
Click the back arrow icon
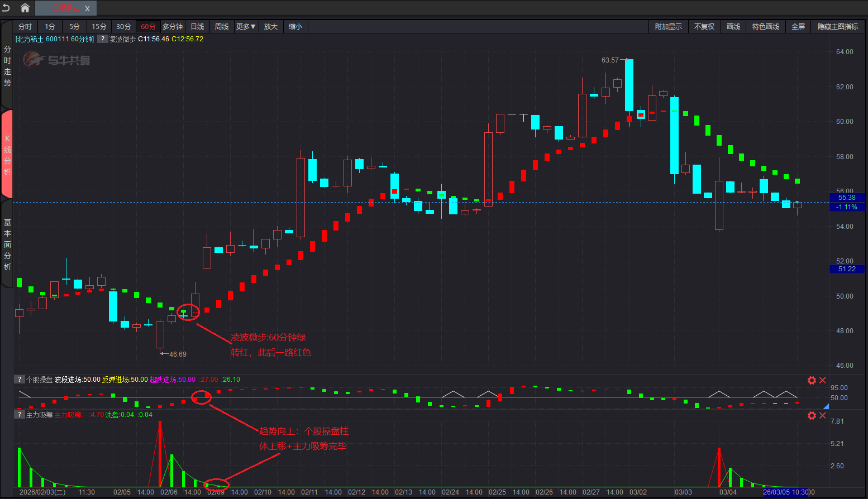(6, 8)
